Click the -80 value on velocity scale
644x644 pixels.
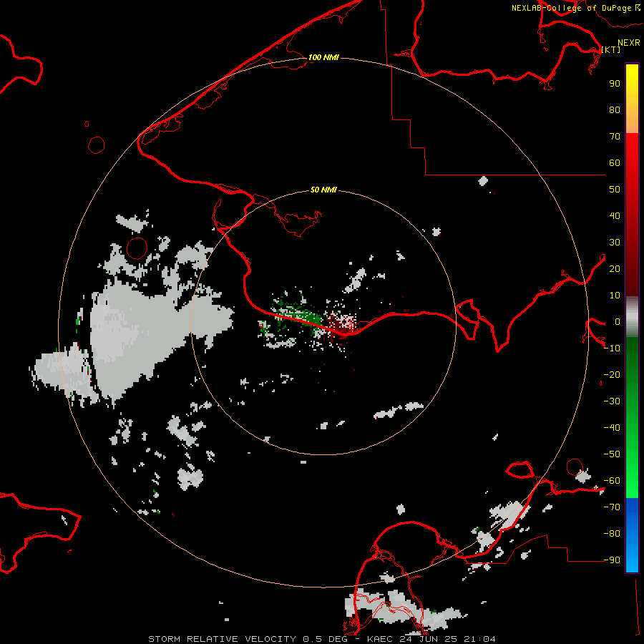click(x=612, y=534)
